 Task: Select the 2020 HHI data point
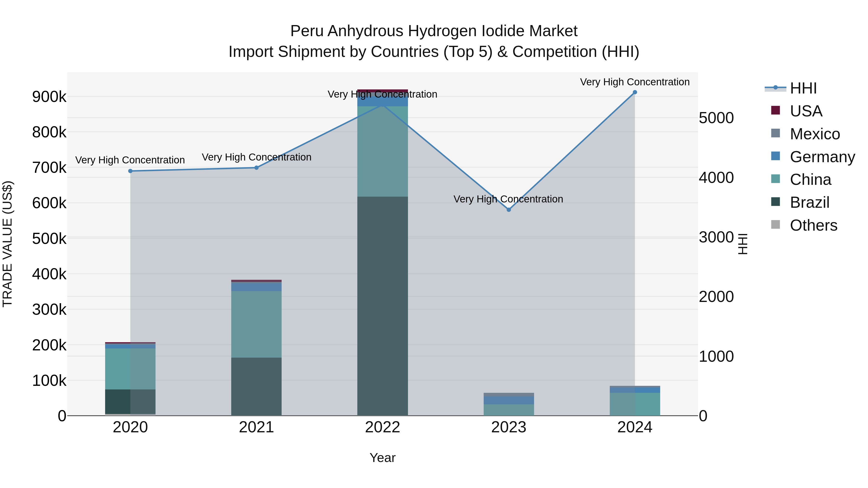[x=130, y=171]
